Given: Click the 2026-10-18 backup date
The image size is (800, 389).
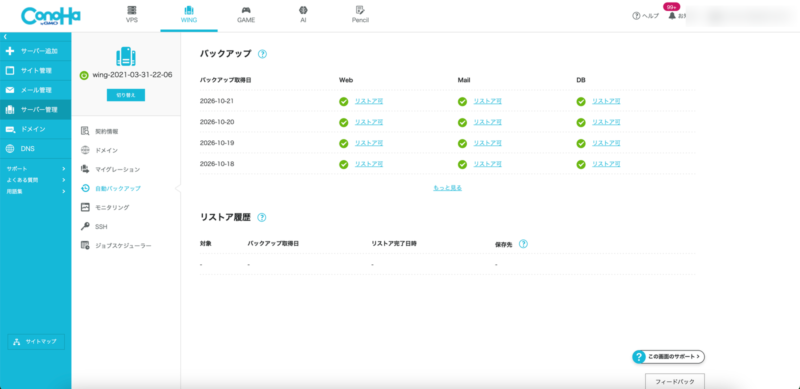Looking at the screenshot, I should click(x=217, y=164).
